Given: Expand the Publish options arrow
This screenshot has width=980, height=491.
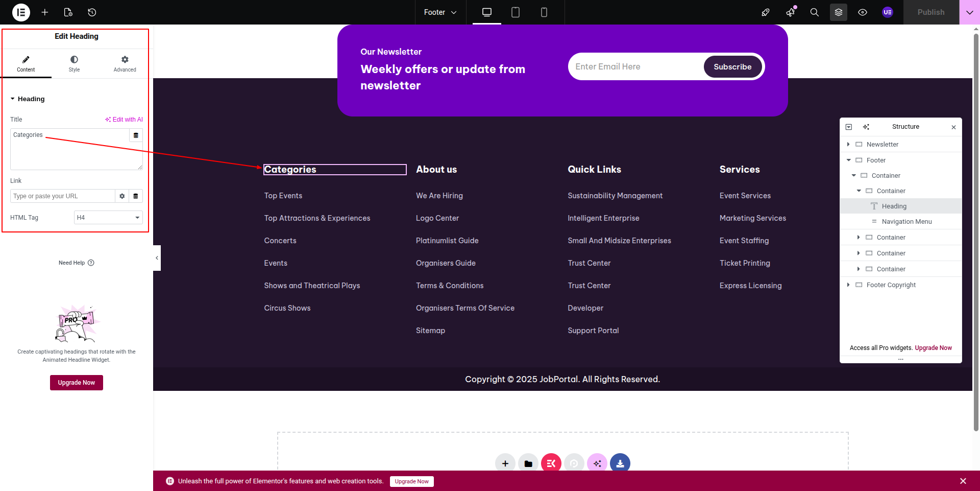Looking at the screenshot, I should click(x=969, y=12).
